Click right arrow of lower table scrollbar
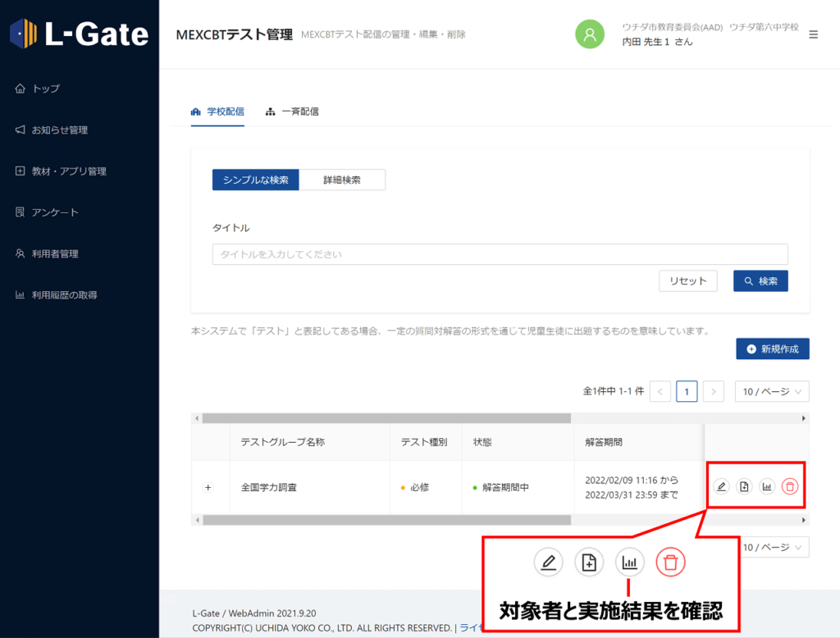Screen dimensions: 840x638 804,520
